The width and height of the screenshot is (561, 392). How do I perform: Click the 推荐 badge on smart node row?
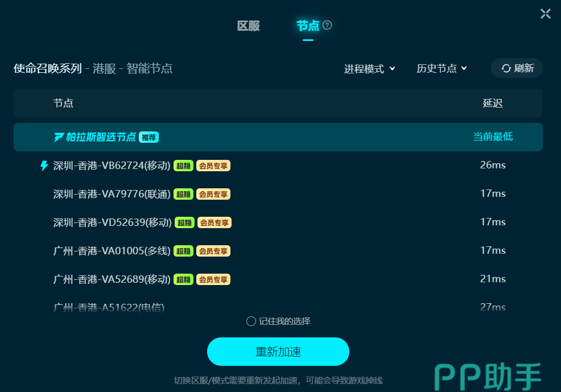(x=149, y=137)
